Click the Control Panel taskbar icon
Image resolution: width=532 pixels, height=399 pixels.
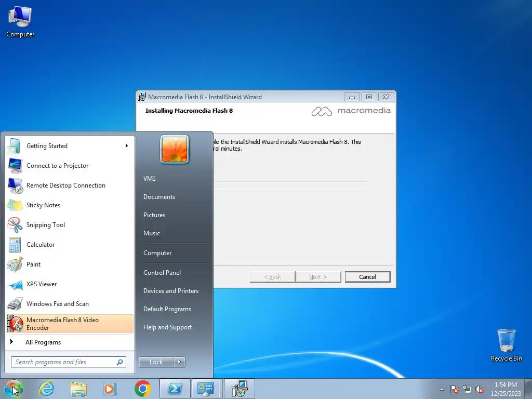point(206,389)
